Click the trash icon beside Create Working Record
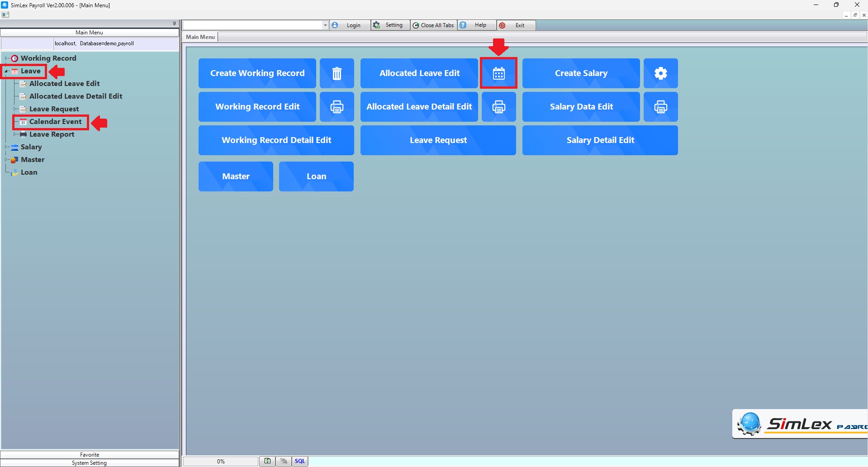868x467 pixels. click(337, 73)
